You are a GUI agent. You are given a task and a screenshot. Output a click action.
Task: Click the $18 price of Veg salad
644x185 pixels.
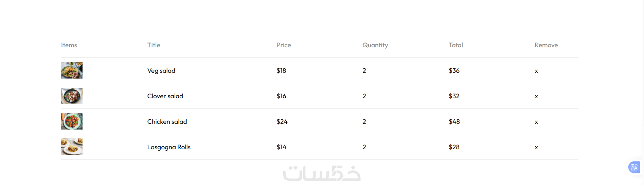[281, 71]
